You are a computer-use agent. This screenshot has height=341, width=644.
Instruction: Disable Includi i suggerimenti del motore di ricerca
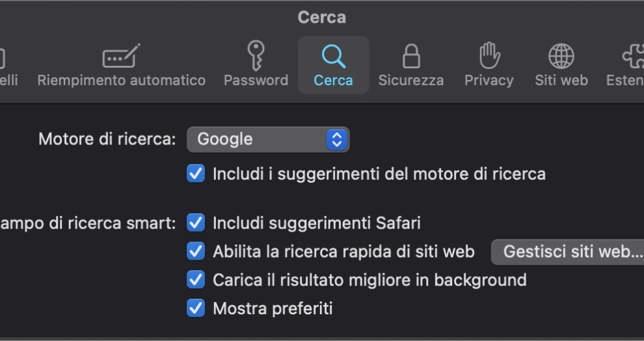click(x=196, y=174)
